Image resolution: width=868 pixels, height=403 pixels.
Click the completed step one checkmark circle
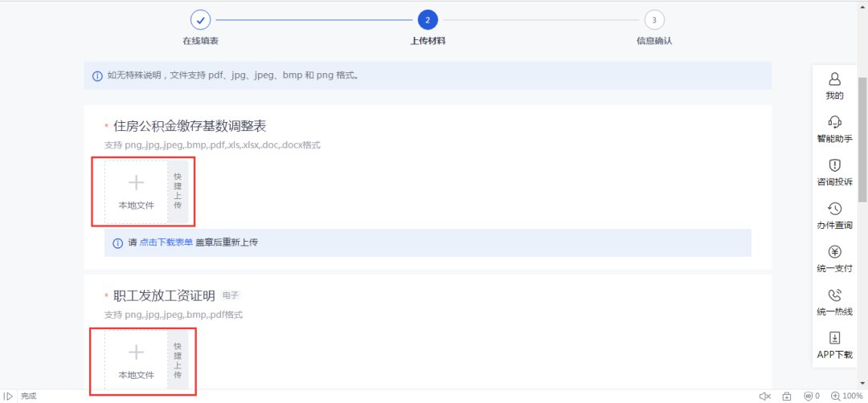pos(200,20)
